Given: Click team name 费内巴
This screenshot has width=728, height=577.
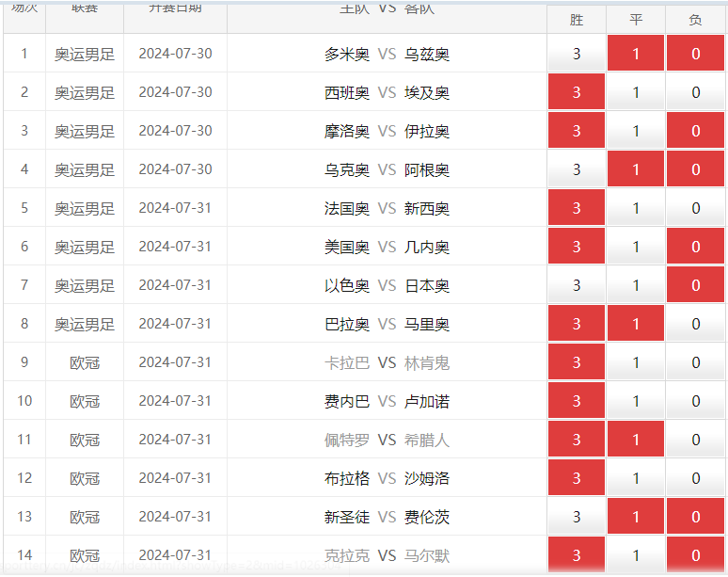Looking at the screenshot, I should [x=347, y=401].
